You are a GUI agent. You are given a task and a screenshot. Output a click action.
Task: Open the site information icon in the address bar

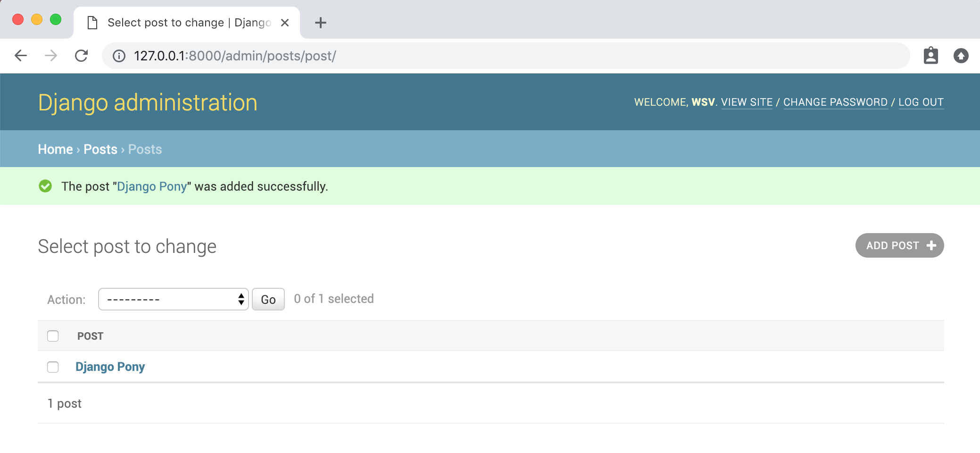[x=119, y=56]
